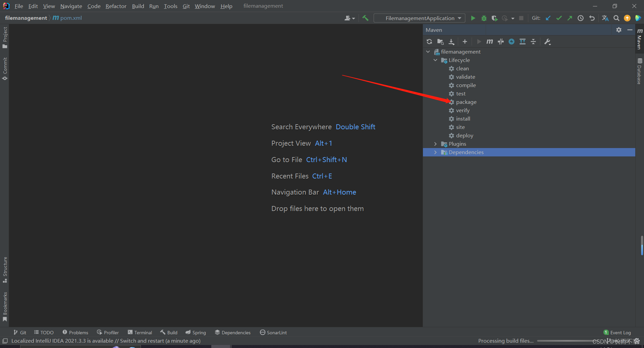The width and height of the screenshot is (644, 348).
Task: Select the test lifecycle goal
Action: pos(461,93)
